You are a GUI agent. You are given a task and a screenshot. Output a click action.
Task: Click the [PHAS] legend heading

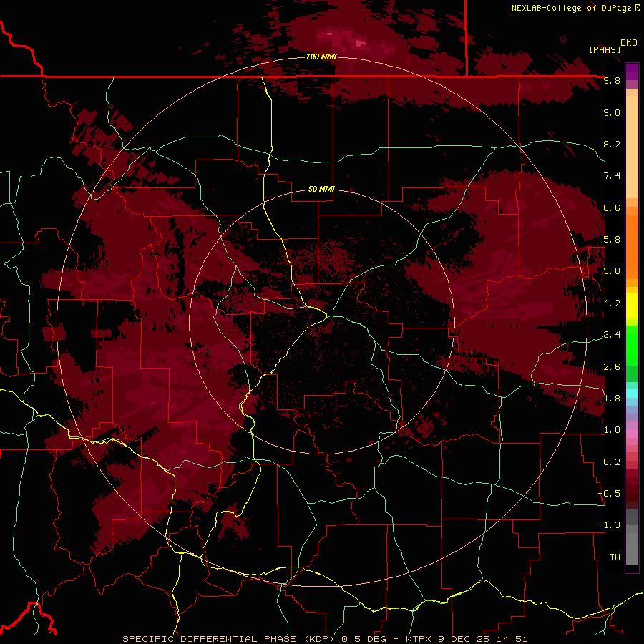click(605, 50)
